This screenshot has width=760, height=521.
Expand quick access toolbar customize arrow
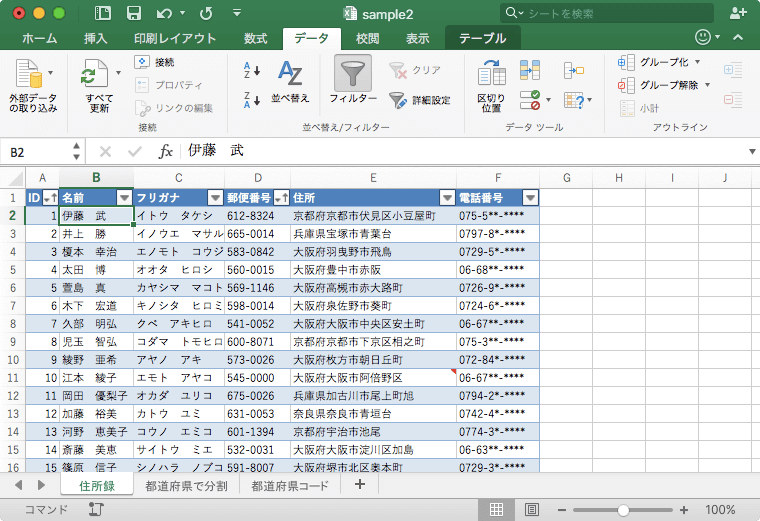pyautogui.click(x=237, y=13)
